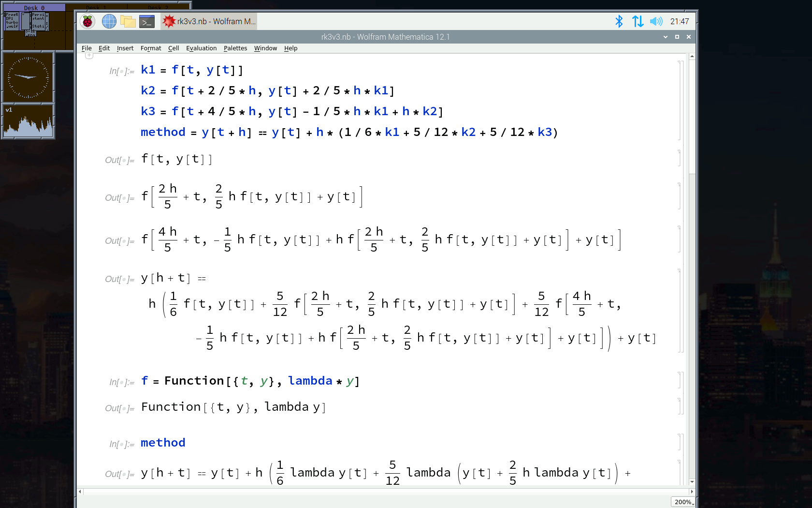Select the rk3v3.nb Wolfram taskbar button

pos(209,21)
